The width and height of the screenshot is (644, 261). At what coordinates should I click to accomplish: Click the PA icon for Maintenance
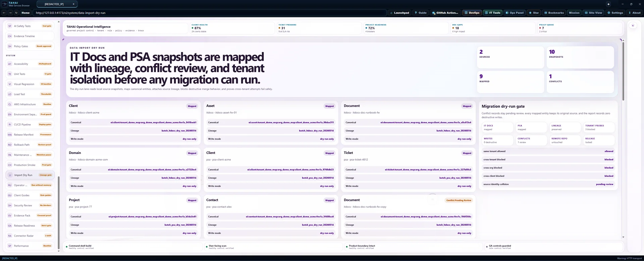pyautogui.click(x=10, y=155)
